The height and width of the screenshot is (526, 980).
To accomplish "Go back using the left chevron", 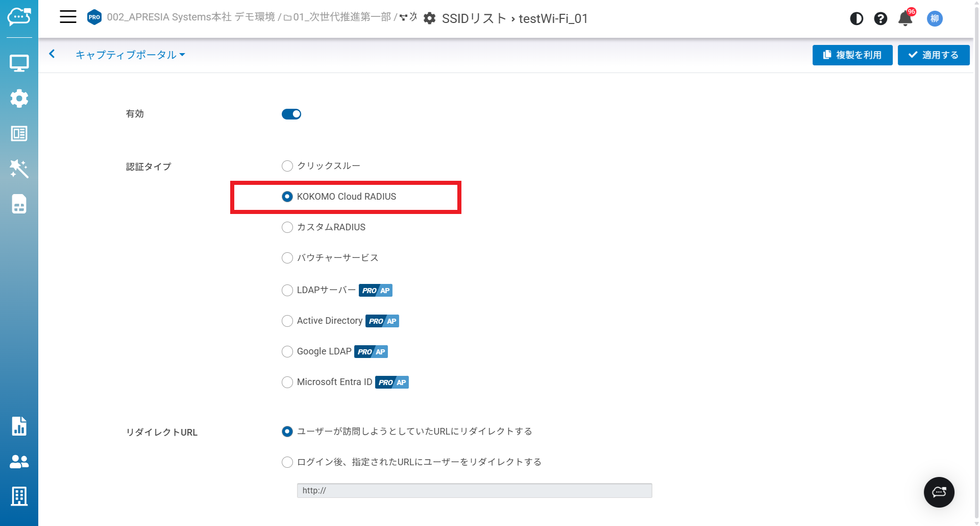I will pos(52,54).
